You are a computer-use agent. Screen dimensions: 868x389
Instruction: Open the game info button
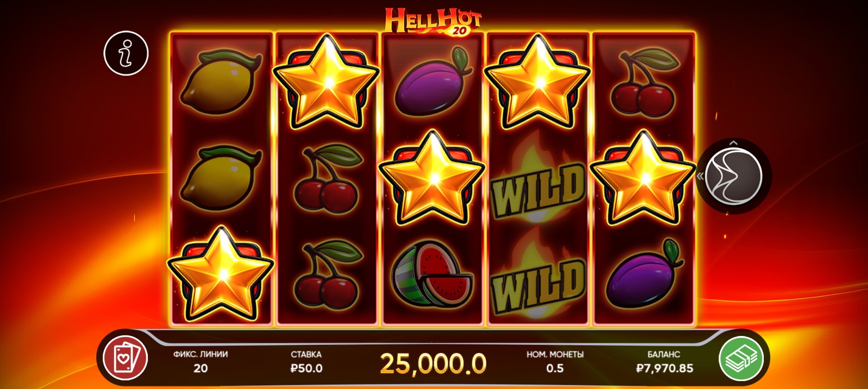(x=126, y=53)
